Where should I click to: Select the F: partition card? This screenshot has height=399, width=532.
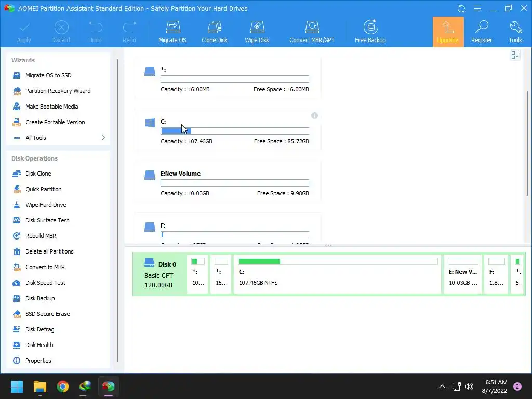tap(228, 229)
